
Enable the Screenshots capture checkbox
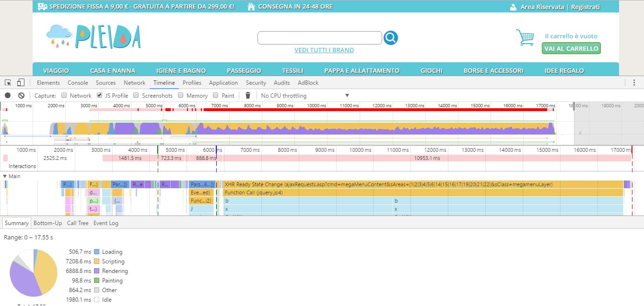click(136, 95)
